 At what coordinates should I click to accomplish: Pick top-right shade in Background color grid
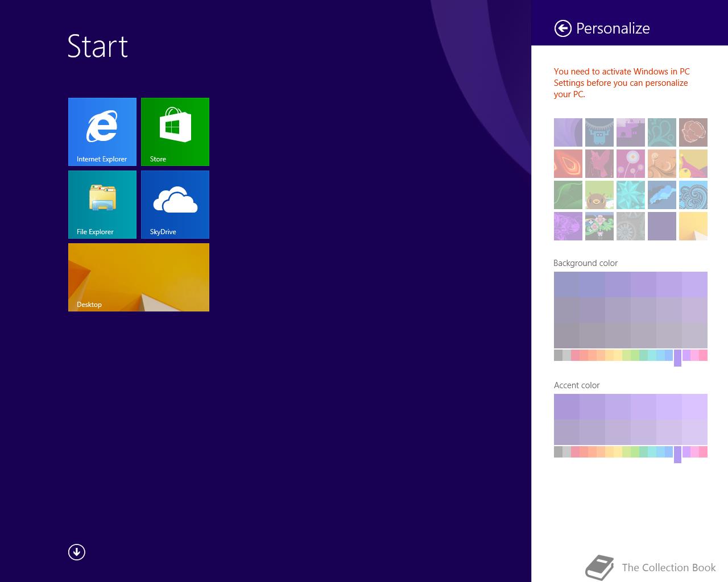[694, 284]
